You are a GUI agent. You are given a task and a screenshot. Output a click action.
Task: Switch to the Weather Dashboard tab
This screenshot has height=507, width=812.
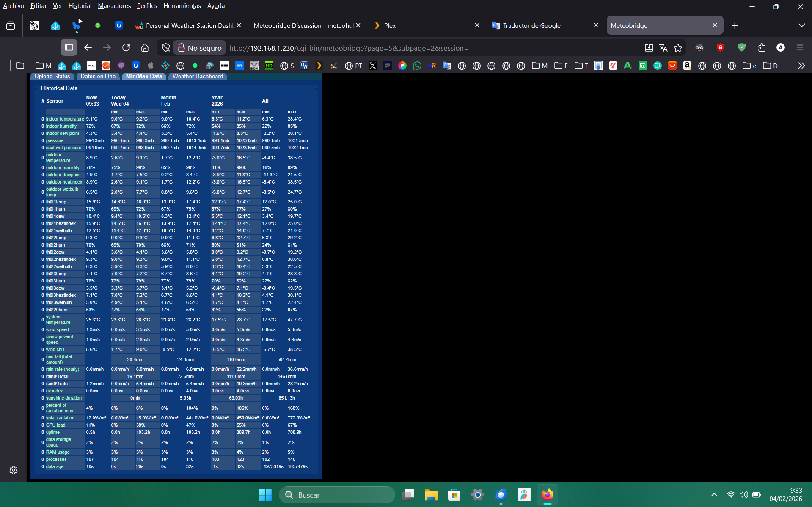click(x=198, y=77)
